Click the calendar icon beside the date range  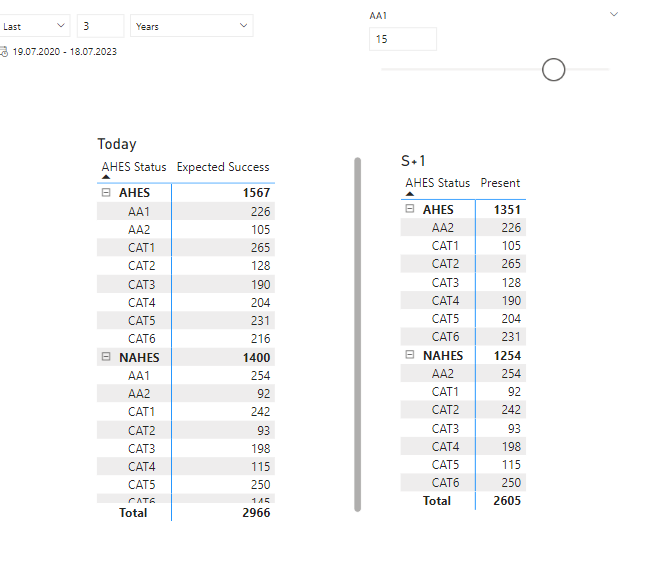(4, 52)
